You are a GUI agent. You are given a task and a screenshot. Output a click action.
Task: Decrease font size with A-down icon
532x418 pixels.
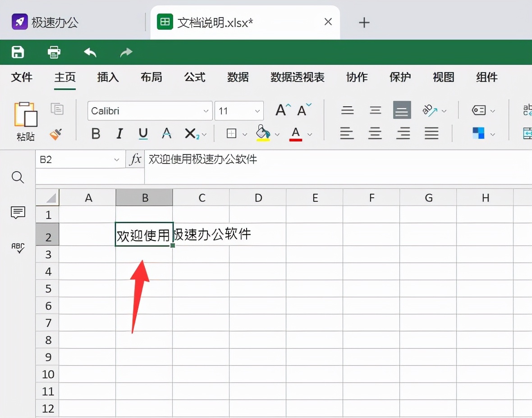[x=304, y=110]
